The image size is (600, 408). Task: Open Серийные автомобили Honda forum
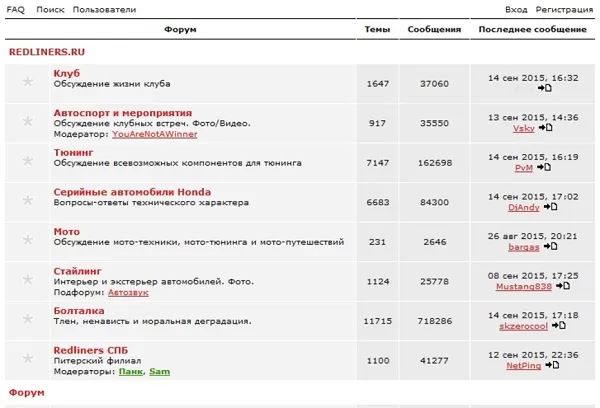[131, 192]
